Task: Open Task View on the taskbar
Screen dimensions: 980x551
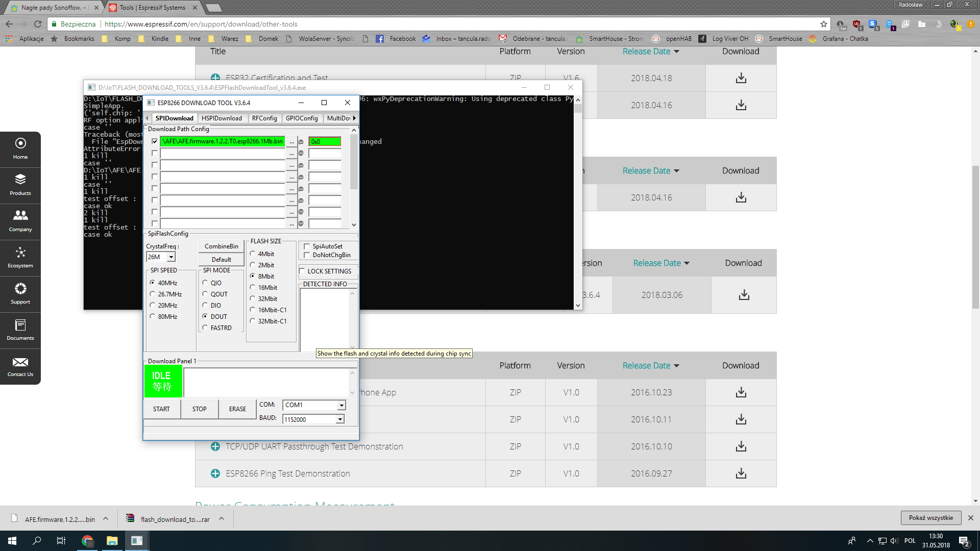Action: [x=61, y=541]
